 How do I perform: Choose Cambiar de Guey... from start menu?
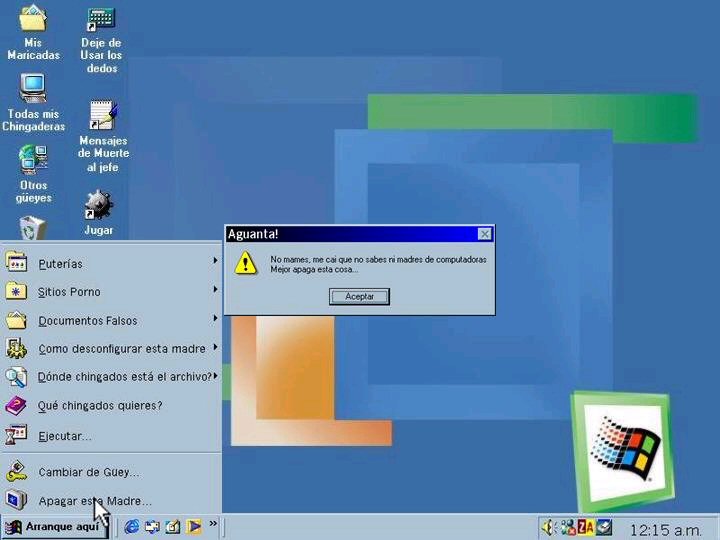coord(88,472)
